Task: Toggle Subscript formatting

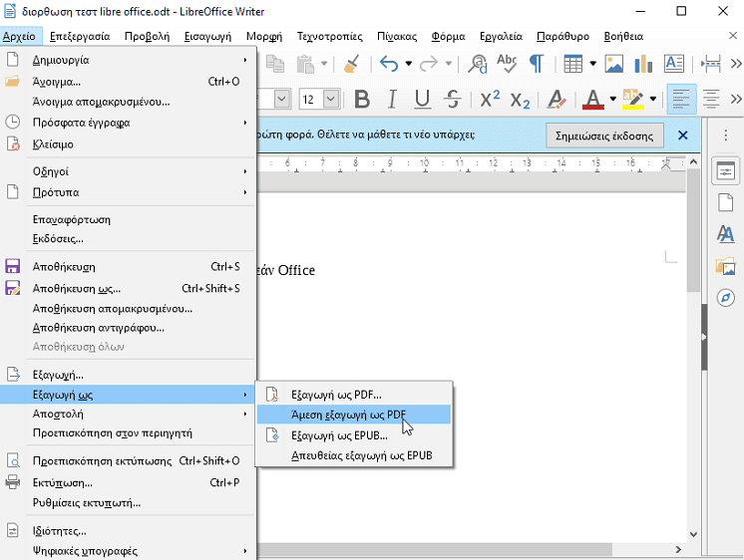Action: [520, 100]
